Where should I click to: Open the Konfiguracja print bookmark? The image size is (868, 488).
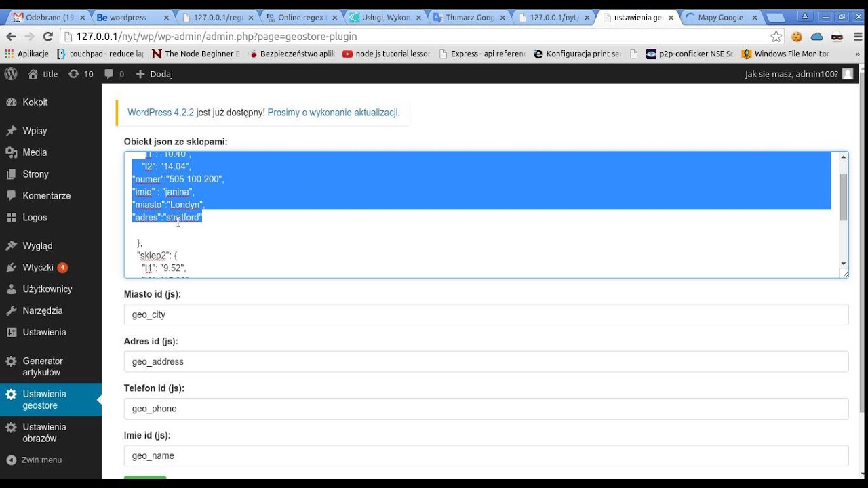pyautogui.click(x=578, y=54)
